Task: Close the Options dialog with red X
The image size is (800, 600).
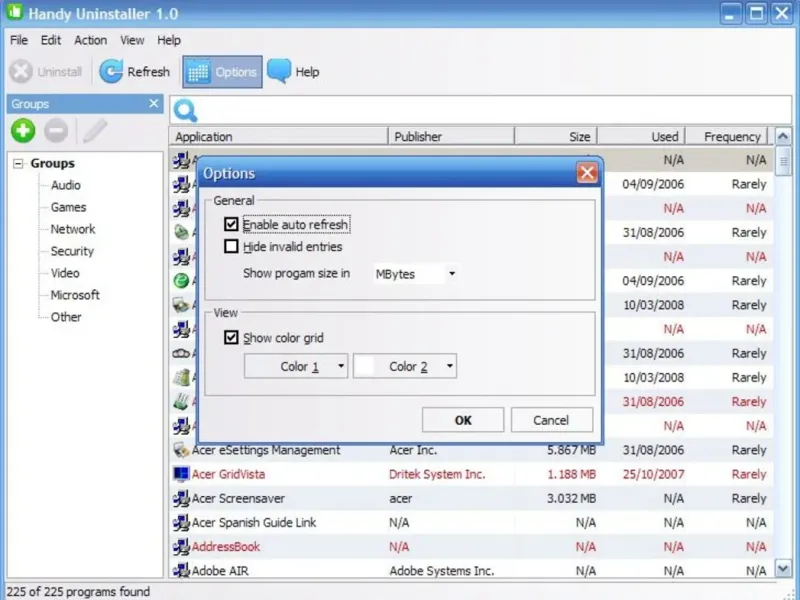Action: click(x=587, y=173)
